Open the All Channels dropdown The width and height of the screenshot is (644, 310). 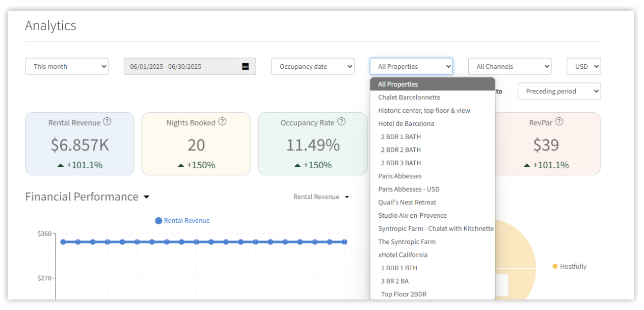pyautogui.click(x=509, y=66)
